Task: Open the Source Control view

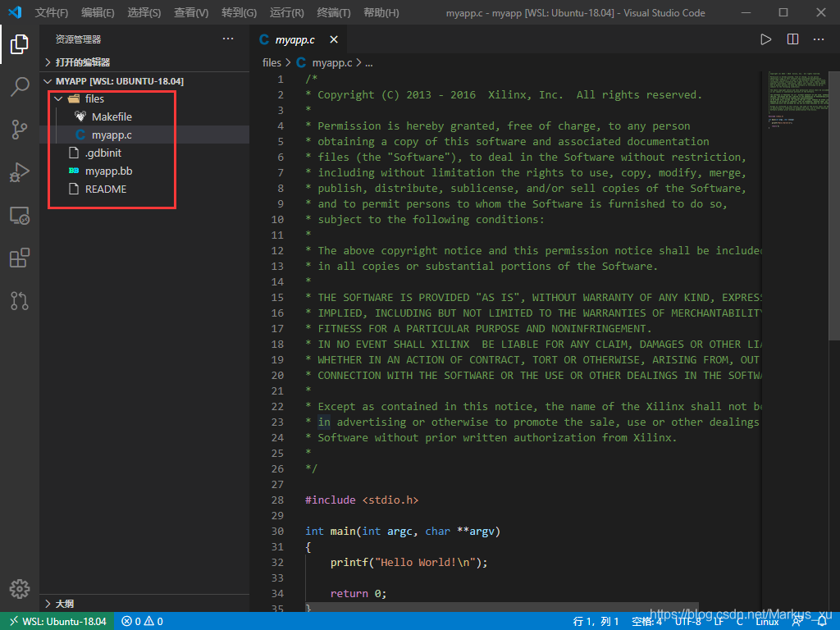Action: click(x=20, y=130)
